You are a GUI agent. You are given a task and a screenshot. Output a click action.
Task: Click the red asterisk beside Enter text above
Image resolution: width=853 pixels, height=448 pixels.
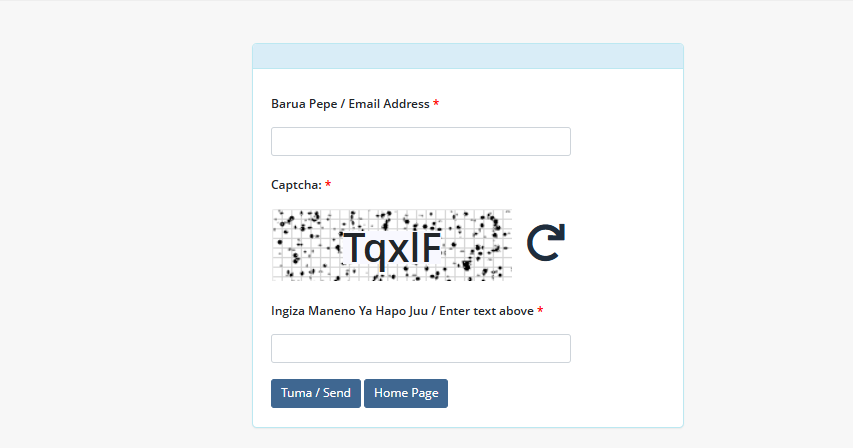point(540,310)
